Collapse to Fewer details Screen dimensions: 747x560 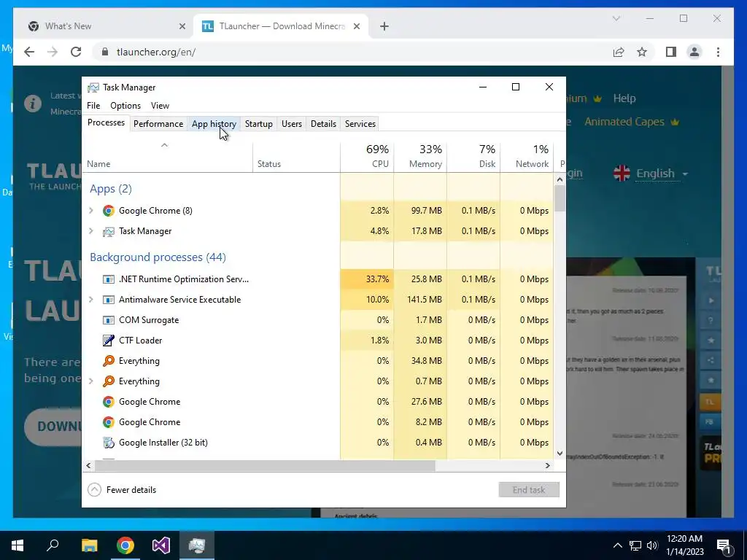(x=123, y=489)
